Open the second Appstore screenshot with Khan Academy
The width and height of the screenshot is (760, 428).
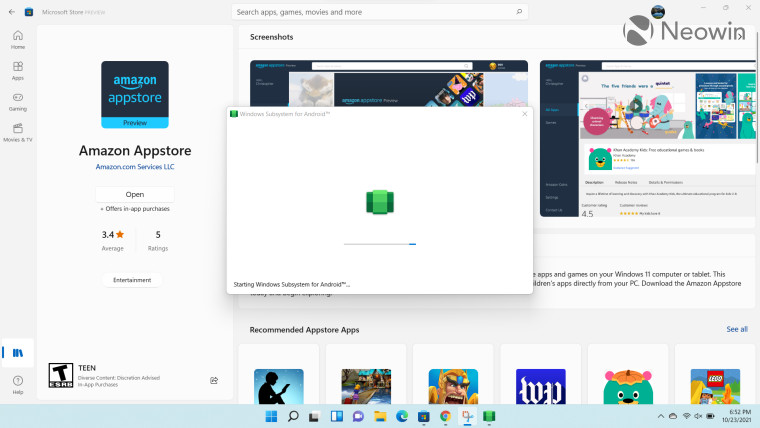648,138
